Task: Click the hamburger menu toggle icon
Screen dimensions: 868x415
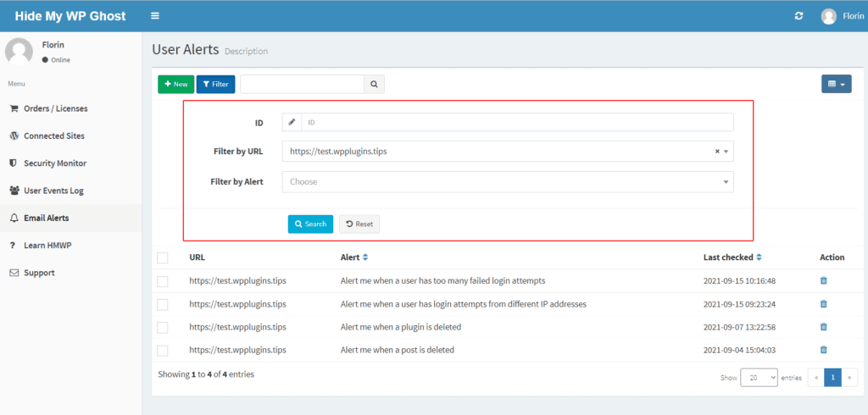Action: 154,16
